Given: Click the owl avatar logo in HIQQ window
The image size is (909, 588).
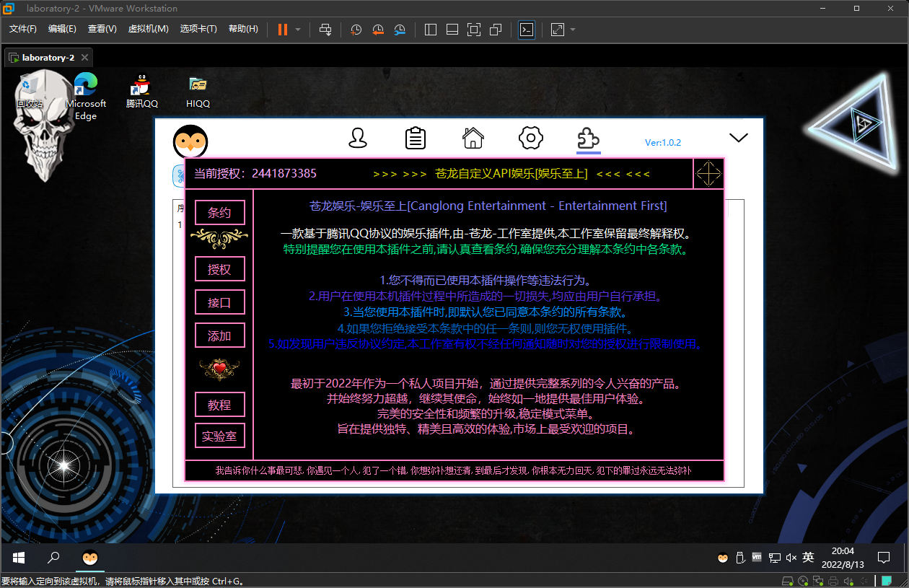Looking at the screenshot, I should pyautogui.click(x=190, y=141).
